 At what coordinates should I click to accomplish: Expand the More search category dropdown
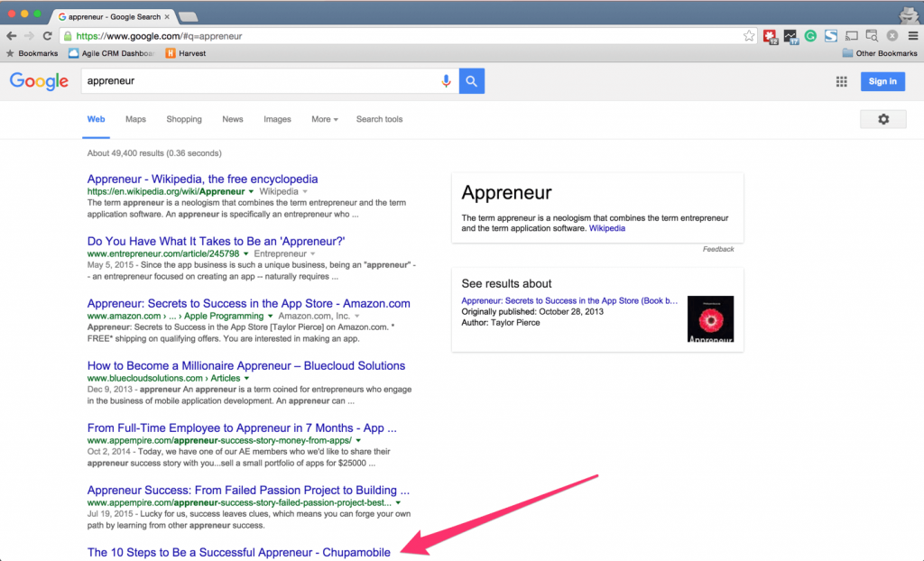(x=325, y=119)
